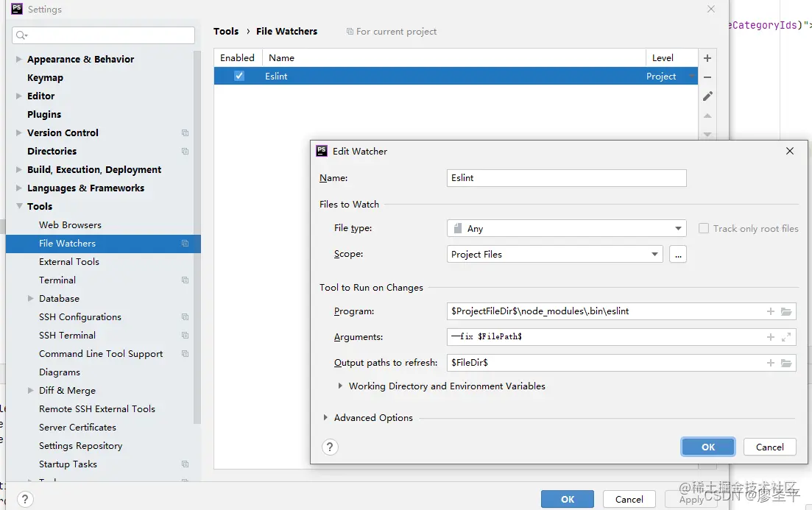
Task: Close the Edit Watcher dialog
Action: pos(790,151)
